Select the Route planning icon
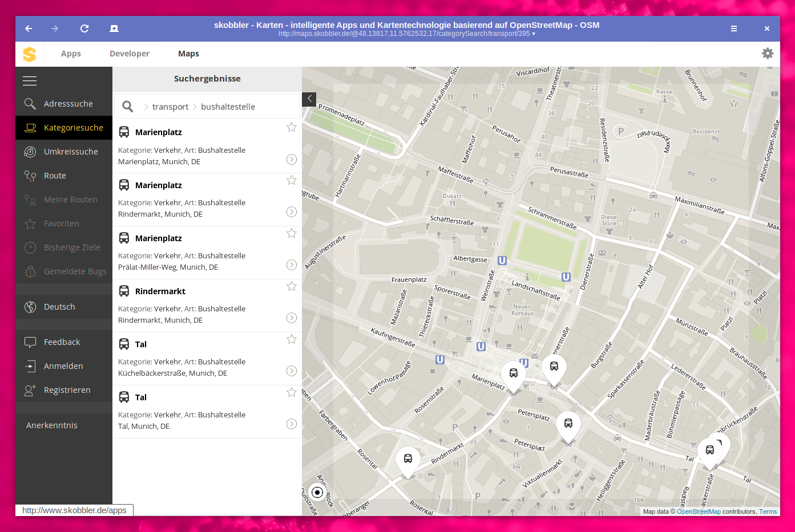The width and height of the screenshot is (795, 532). pos(30,176)
